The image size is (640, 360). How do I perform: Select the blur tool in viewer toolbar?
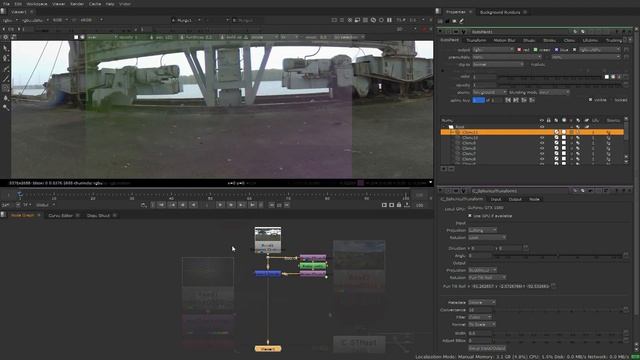(x=5, y=98)
